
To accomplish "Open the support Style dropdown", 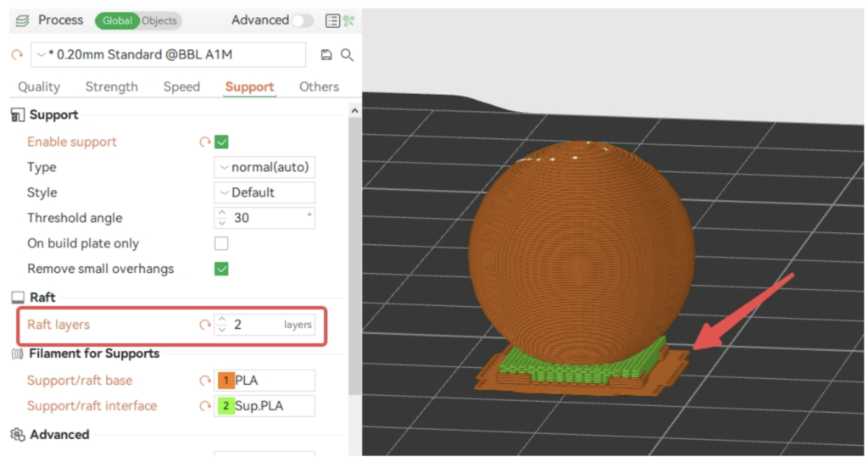I will click(x=264, y=192).
